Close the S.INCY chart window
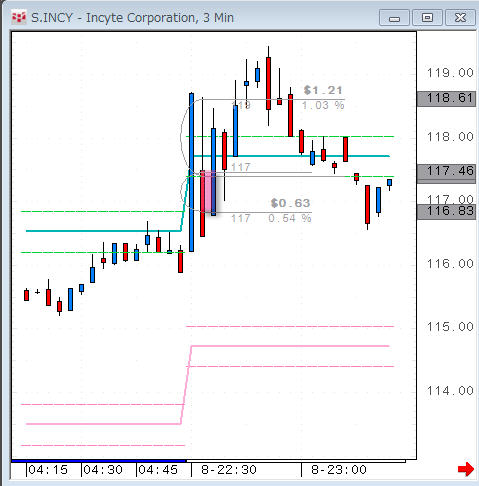479x486 pixels. point(460,18)
